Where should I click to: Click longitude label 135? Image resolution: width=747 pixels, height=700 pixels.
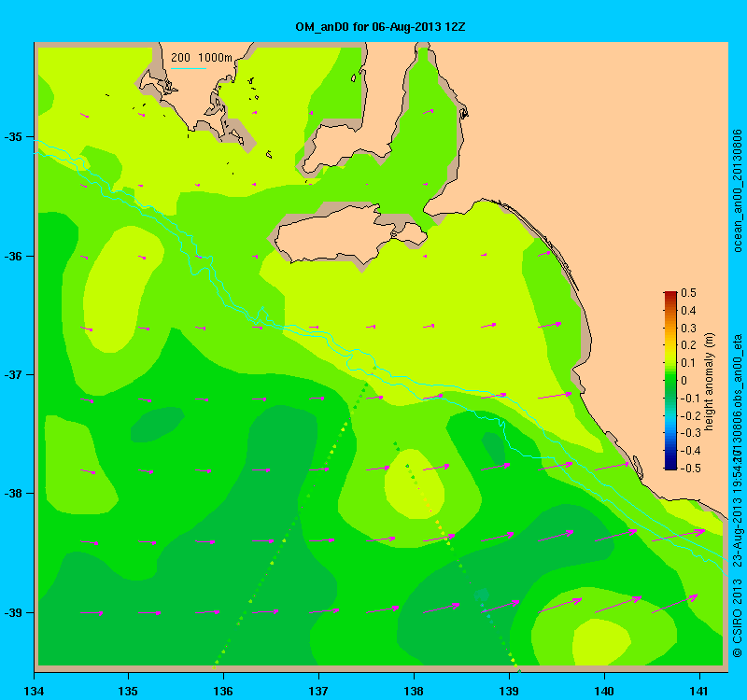[x=128, y=691]
